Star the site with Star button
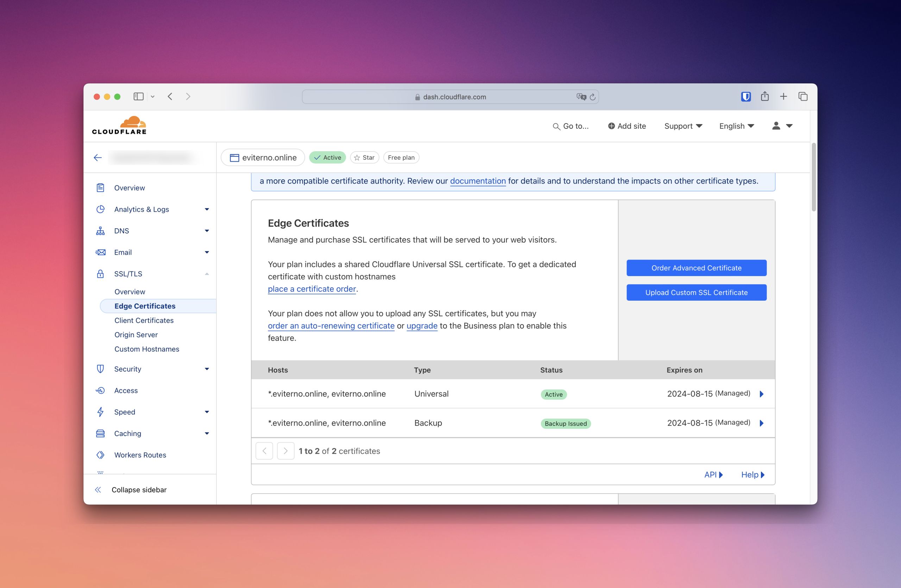This screenshot has width=901, height=588. coord(364,158)
